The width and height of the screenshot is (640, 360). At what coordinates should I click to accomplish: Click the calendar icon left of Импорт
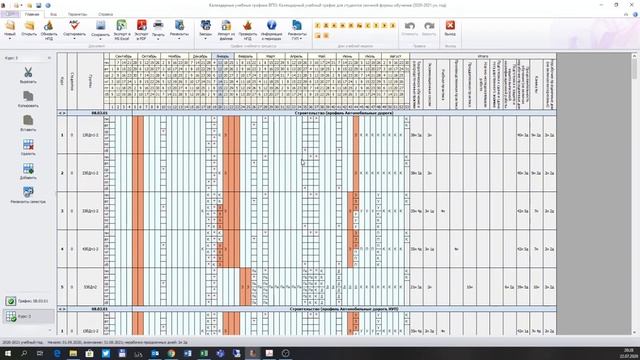[x=205, y=26]
